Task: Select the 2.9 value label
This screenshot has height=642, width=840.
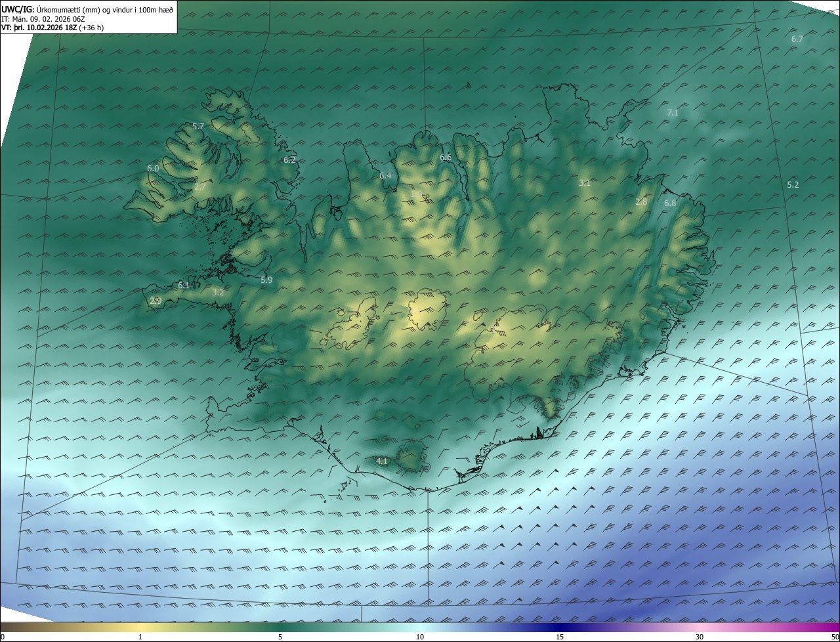Action: point(156,301)
